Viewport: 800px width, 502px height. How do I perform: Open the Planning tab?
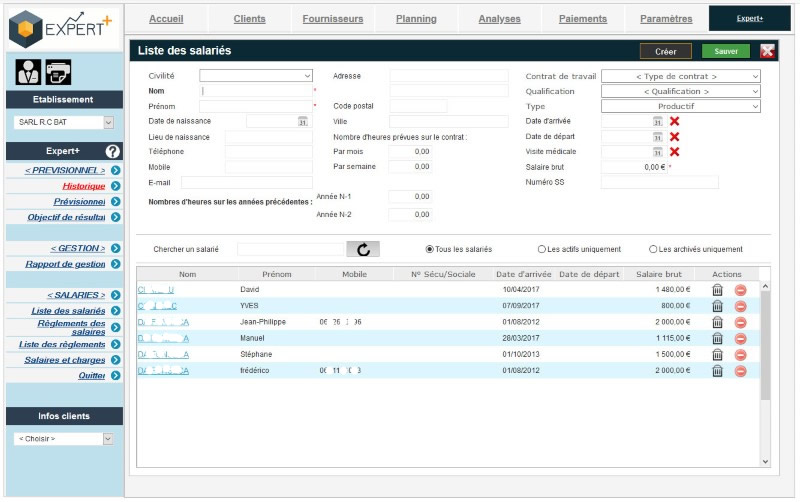tap(416, 19)
